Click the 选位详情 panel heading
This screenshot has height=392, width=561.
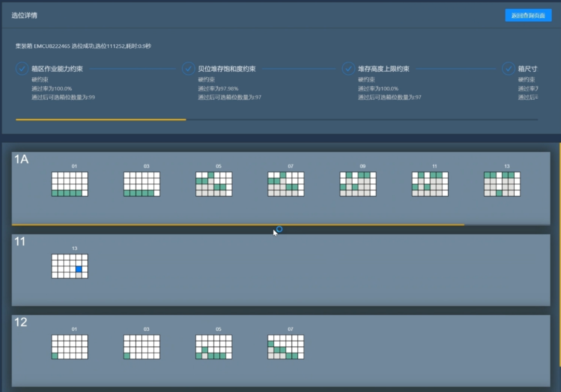(24, 16)
